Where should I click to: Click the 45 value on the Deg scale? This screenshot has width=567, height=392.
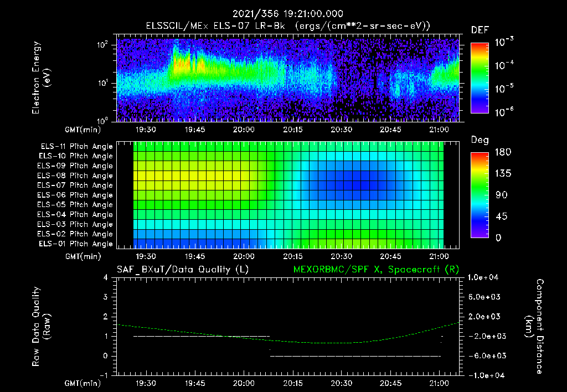tap(501, 216)
